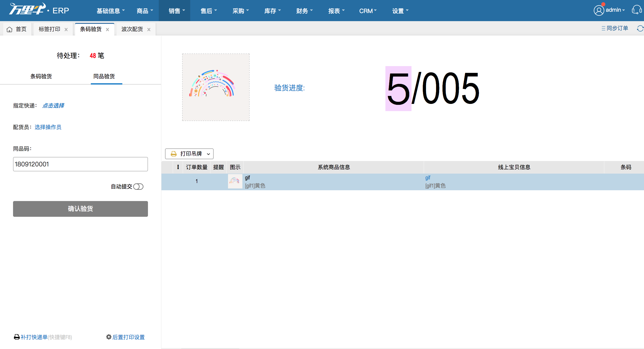Close the 标签打印 tab
The height and width of the screenshot is (349, 644).
point(66,29)
